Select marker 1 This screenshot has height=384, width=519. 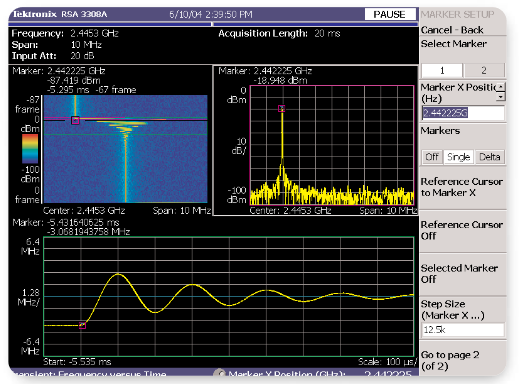coord(442,70)
